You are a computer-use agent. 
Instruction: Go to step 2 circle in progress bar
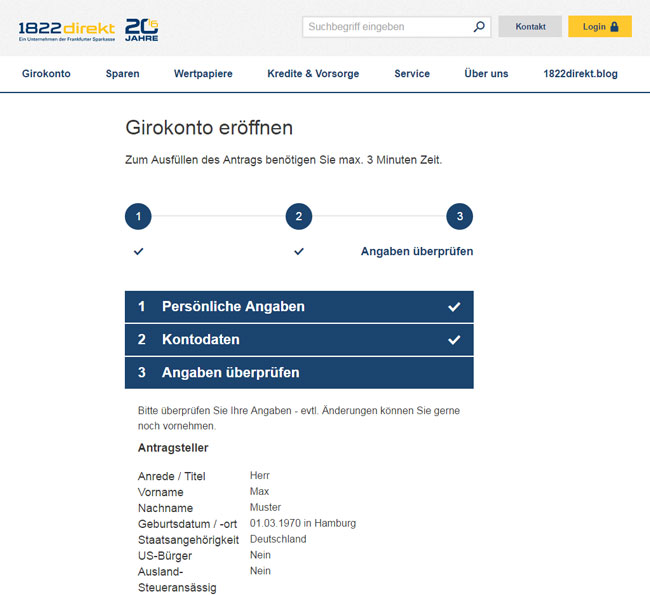point(299,216)
